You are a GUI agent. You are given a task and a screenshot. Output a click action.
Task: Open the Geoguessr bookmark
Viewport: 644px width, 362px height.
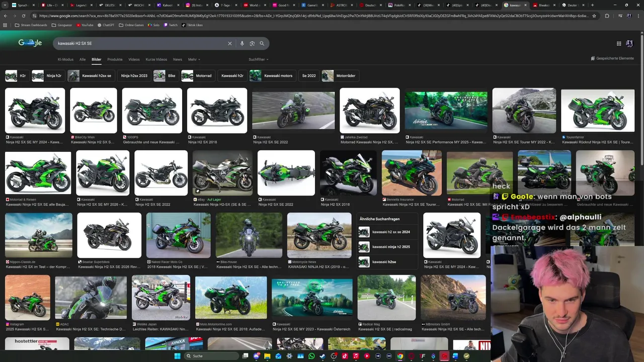point(61,25)
